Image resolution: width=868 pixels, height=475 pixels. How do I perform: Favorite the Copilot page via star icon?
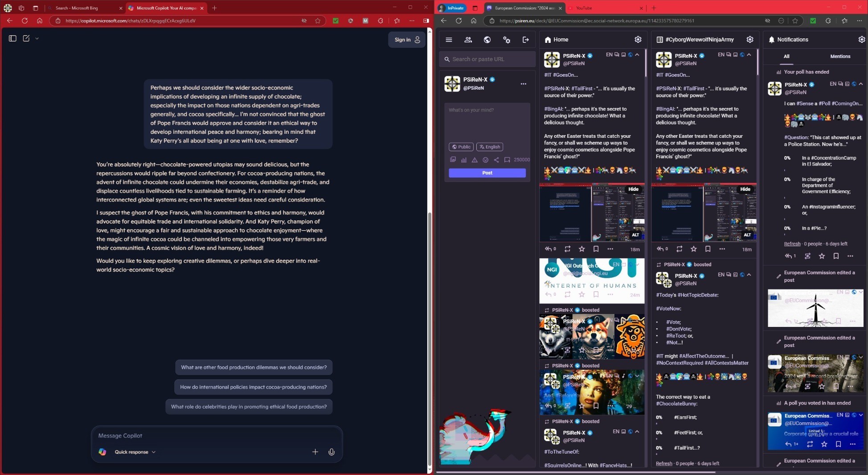point(318,21)
